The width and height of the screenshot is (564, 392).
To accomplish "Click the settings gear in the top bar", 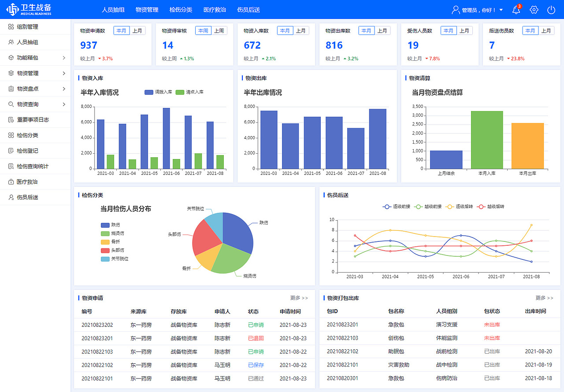I will coord(534,9).
